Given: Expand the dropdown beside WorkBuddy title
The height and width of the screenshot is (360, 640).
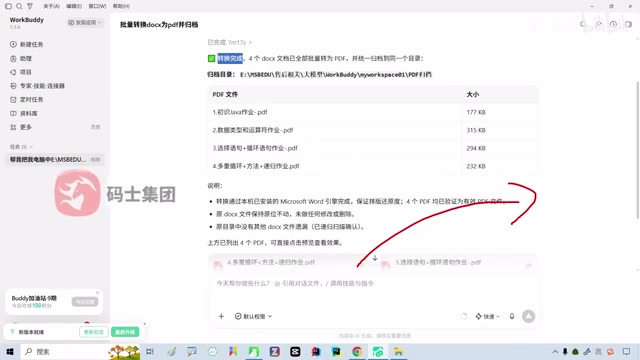Looking at the screenshot, I should click(84, 22).
